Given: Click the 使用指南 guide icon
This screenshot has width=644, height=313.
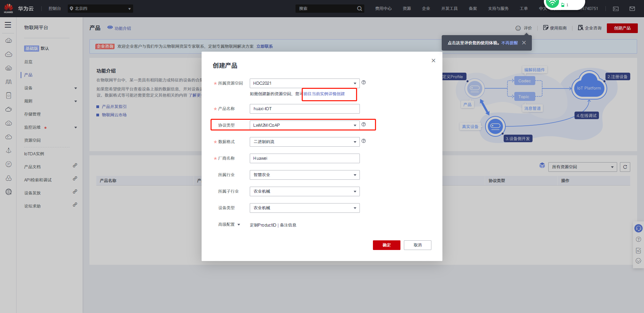Looking at the screenshot, I should coord(546,28).
